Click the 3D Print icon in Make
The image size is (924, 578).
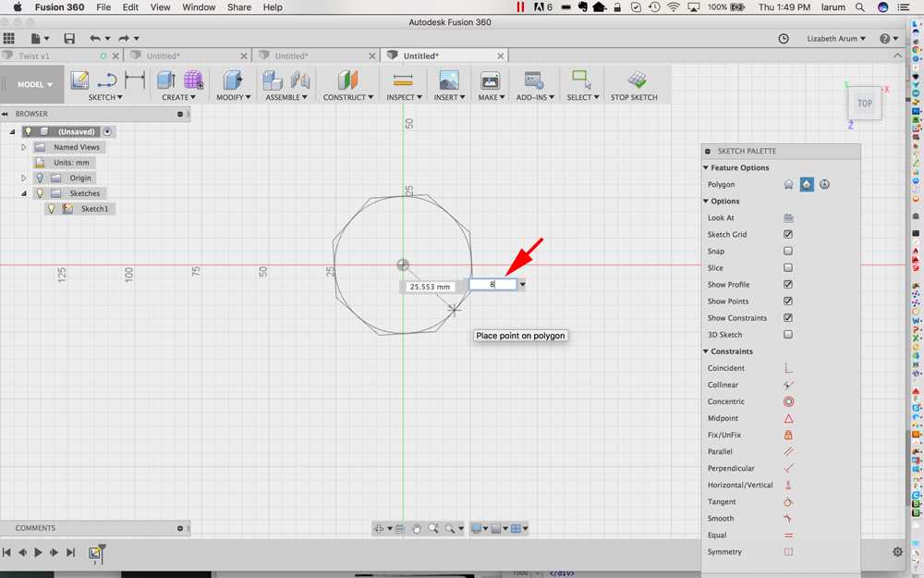(x=491, y=80)
